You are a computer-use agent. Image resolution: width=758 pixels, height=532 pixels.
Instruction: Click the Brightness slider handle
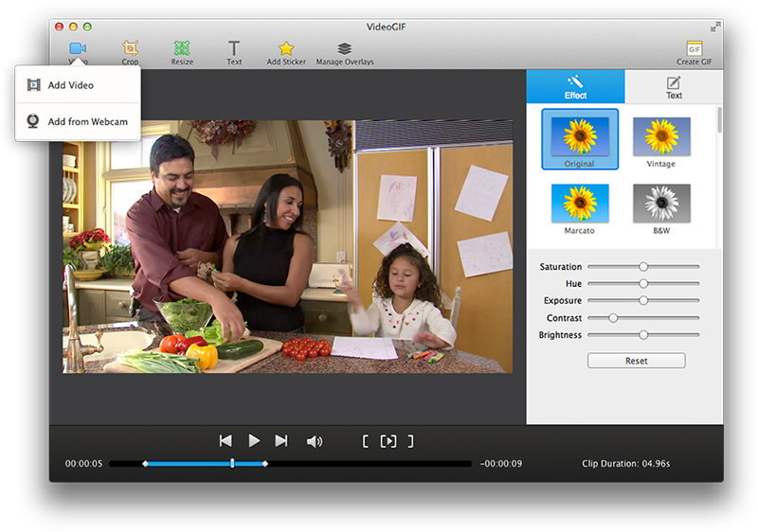[x=643, y=334]
